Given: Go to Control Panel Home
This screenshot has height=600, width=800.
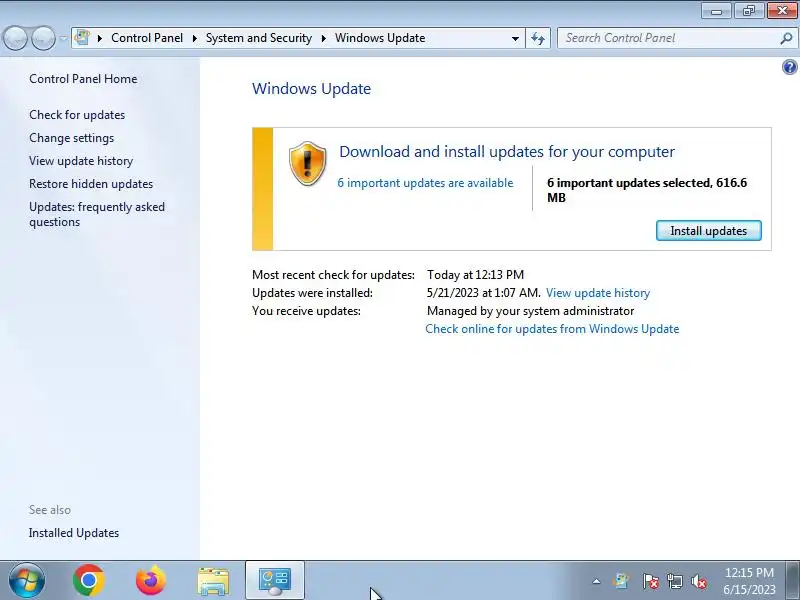Looking at the screenshot, I should point(83,79).
